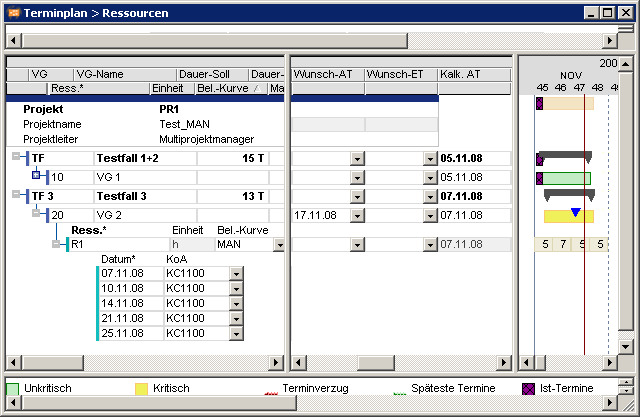The height and width of the screenshot is (417, 640).
Task: Open Wunsch-ET dropdown in Testfall 3 row
Action: coord(430,197)
